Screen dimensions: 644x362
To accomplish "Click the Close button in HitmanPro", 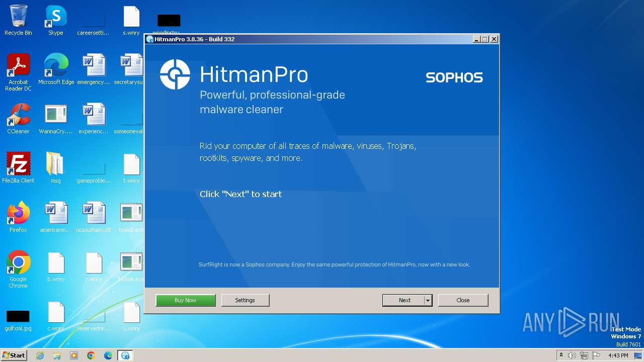I will 463,300.
